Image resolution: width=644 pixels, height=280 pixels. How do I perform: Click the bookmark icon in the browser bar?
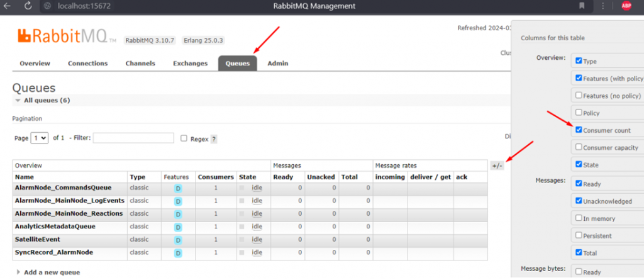582,6
